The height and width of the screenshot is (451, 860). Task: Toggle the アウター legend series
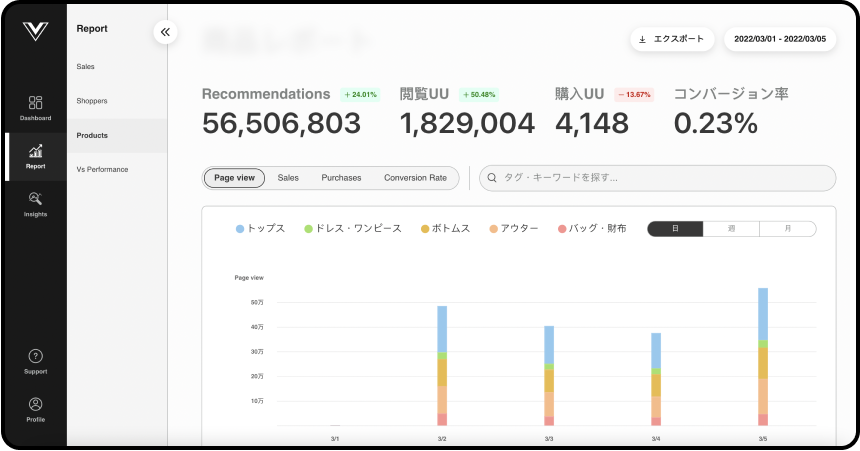coord(514,229)
